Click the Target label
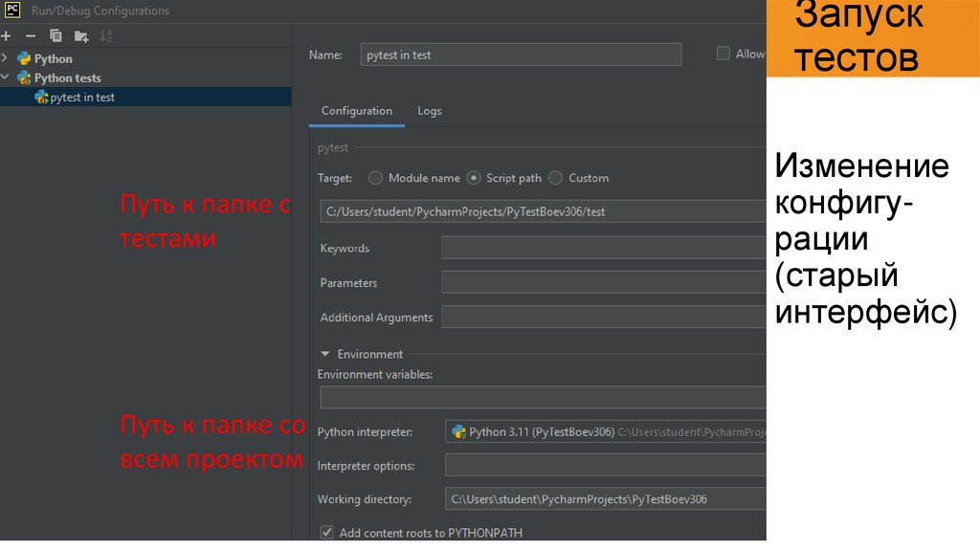This screenshot has width=980, height=549. click(334, 178)
